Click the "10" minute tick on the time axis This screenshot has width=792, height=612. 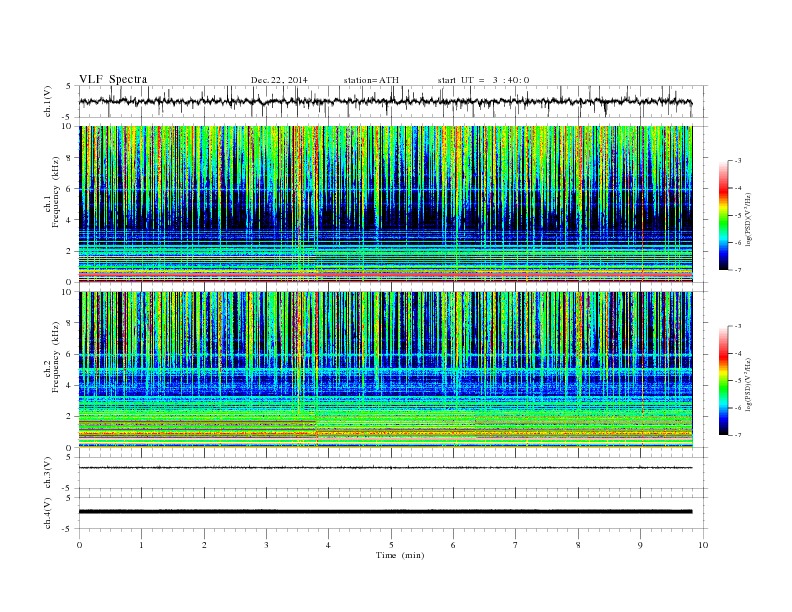point(703,545)
